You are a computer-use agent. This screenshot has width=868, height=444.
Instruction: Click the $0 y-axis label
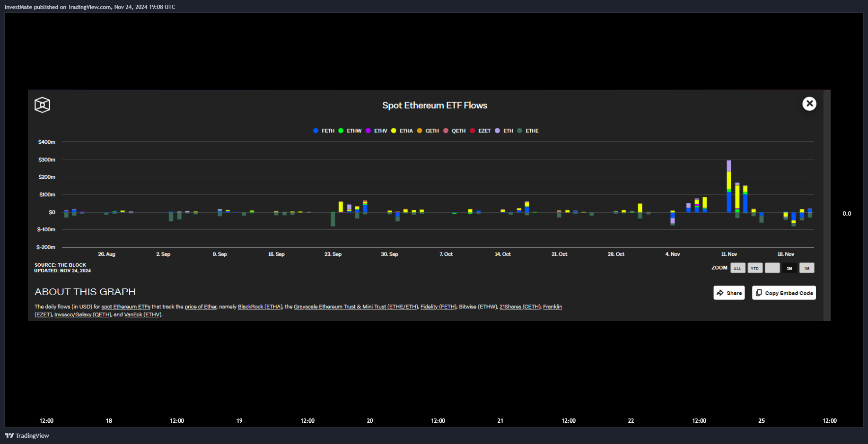pyautogui.click(x=52, y=212)
